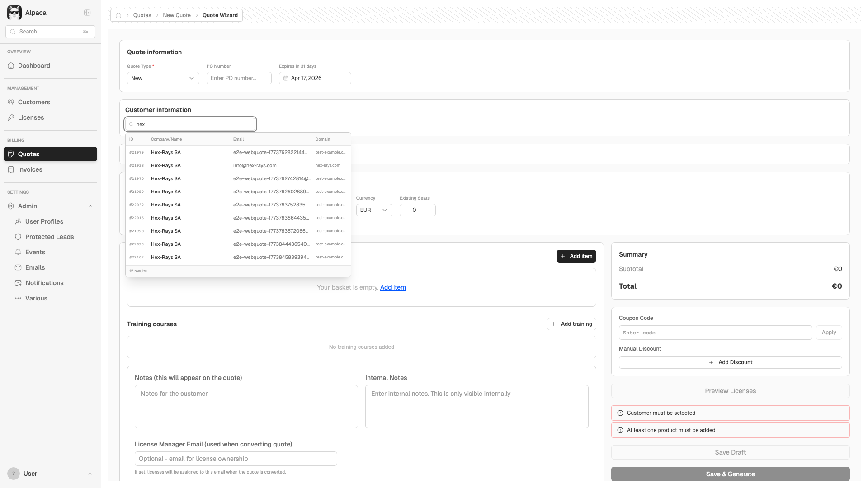Click the Alpaca logo avatar

point(14,13)
